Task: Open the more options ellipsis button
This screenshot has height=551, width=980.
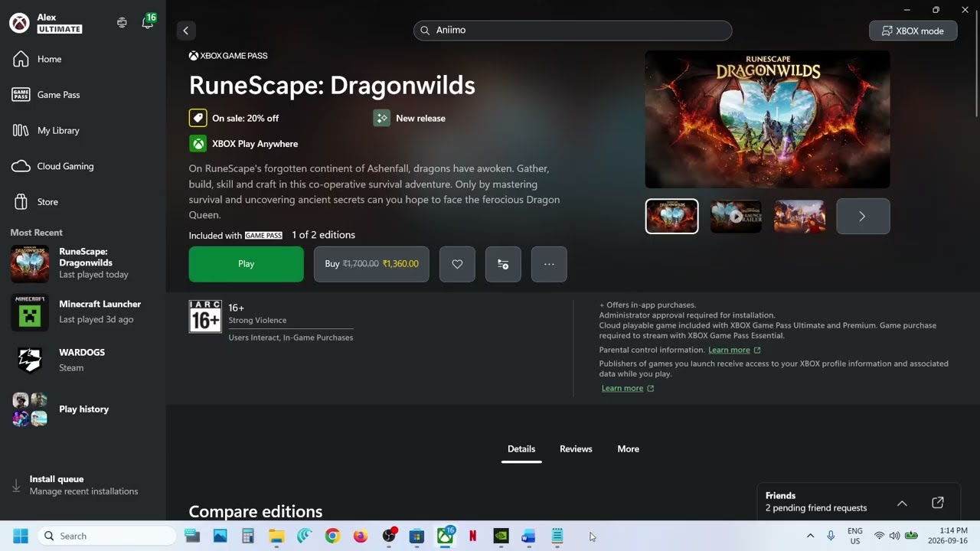Action: [x=549, y=264]
